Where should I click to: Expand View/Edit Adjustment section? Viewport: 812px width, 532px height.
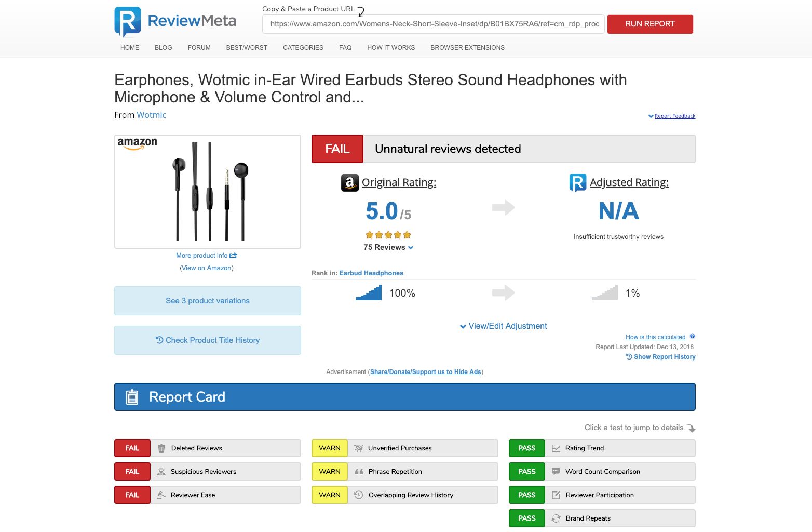(x=503, y=326)
